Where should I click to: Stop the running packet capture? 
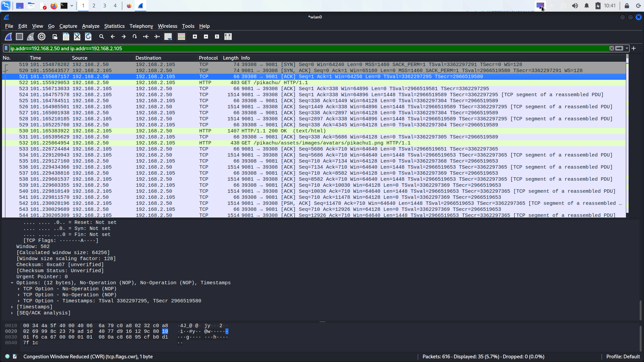coord(19,37)
